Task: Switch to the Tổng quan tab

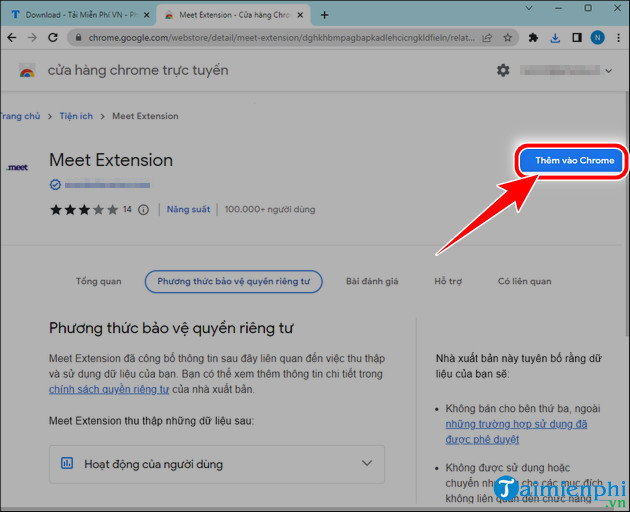Action: click(98, 281)
